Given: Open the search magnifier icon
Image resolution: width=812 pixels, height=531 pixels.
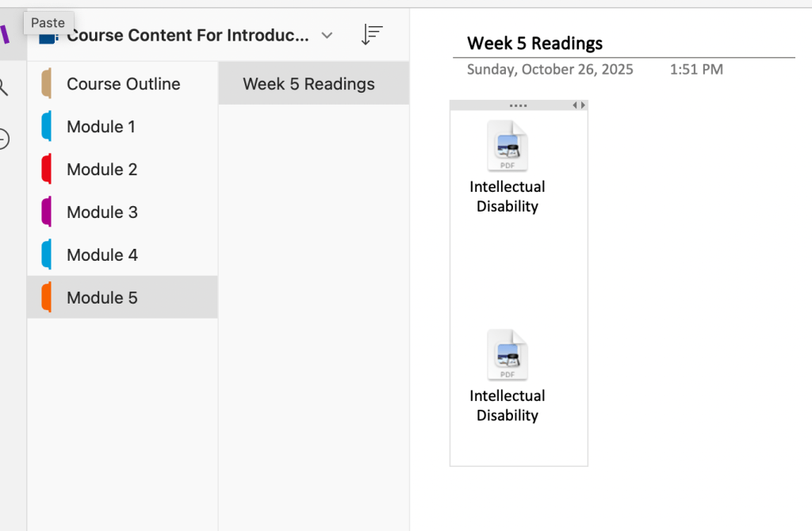Looking at the screenshot, I should click(4, 87).
